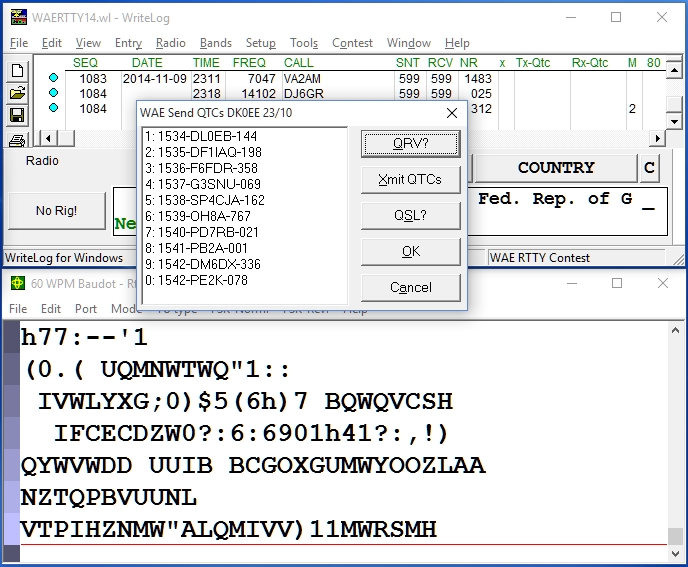Click the Print toolbar icon
Image resolution: width=688 pixels, height=567 pixels.
point(17,140)
